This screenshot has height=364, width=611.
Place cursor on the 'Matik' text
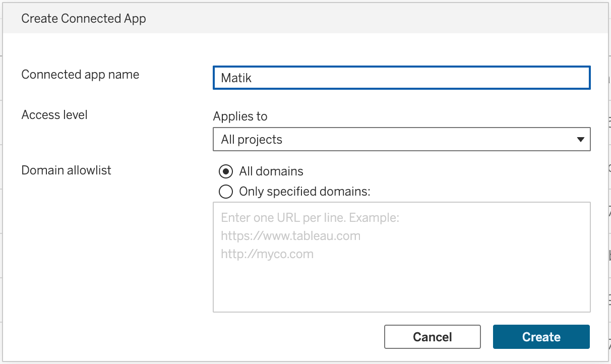[236, 78]
